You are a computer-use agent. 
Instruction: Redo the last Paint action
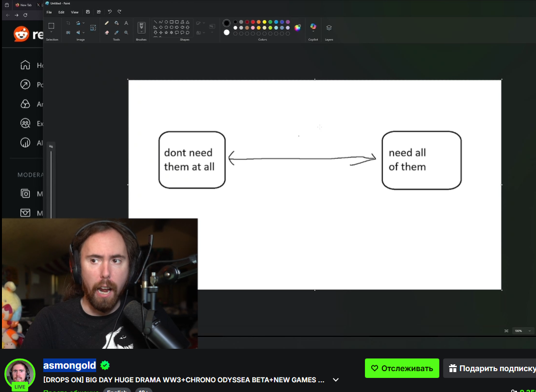coord(120,12)
